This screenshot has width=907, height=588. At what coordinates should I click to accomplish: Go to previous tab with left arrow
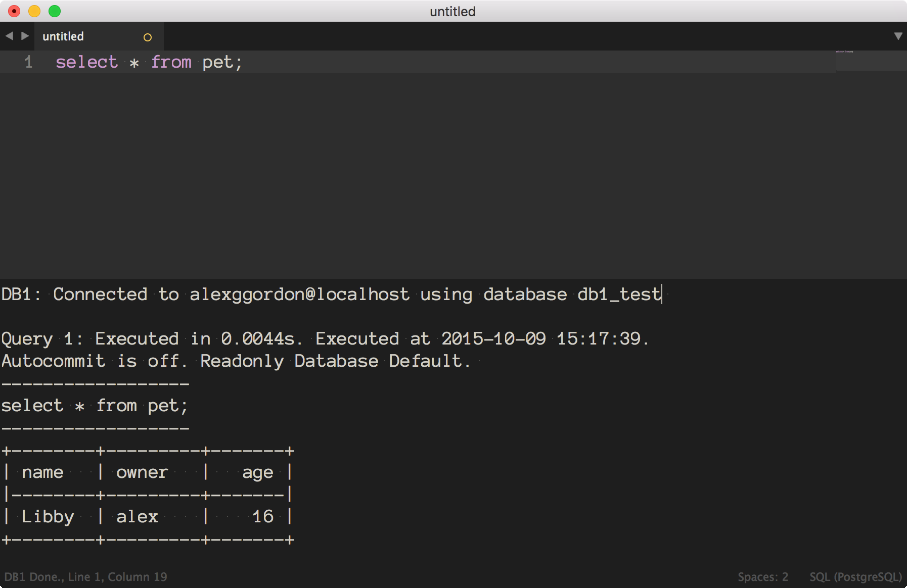click(x=9, y=36)
